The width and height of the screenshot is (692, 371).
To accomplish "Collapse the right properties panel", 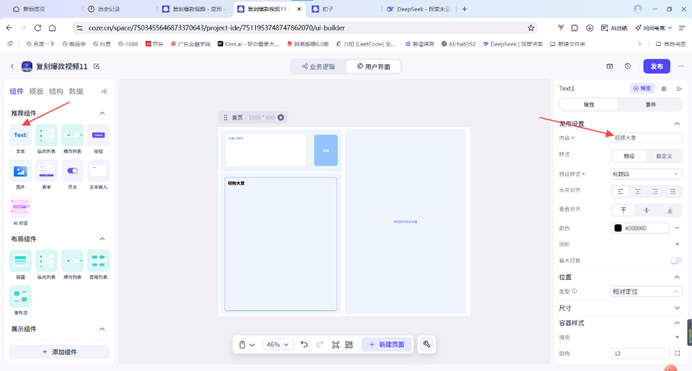I will tap(679, 89).
